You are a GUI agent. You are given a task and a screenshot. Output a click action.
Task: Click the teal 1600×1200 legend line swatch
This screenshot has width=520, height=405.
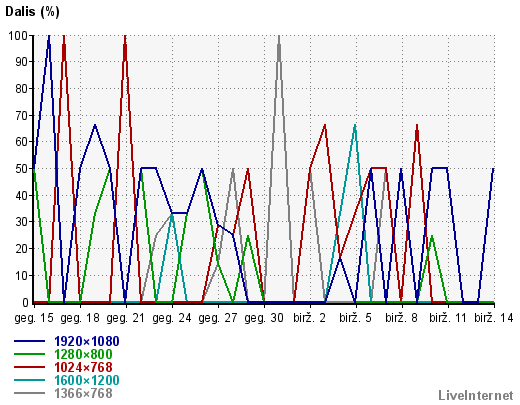[29, 380]
